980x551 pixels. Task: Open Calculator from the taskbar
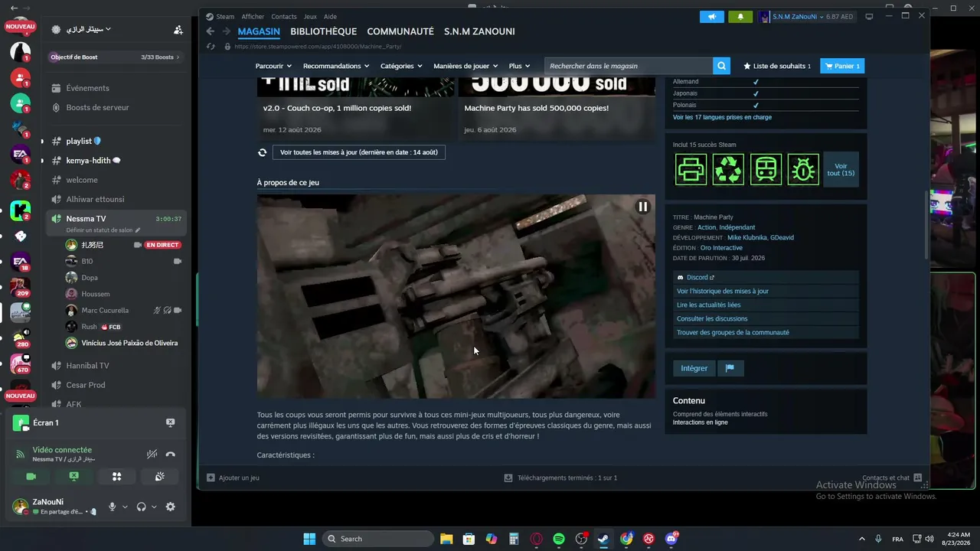pos(514,539)
